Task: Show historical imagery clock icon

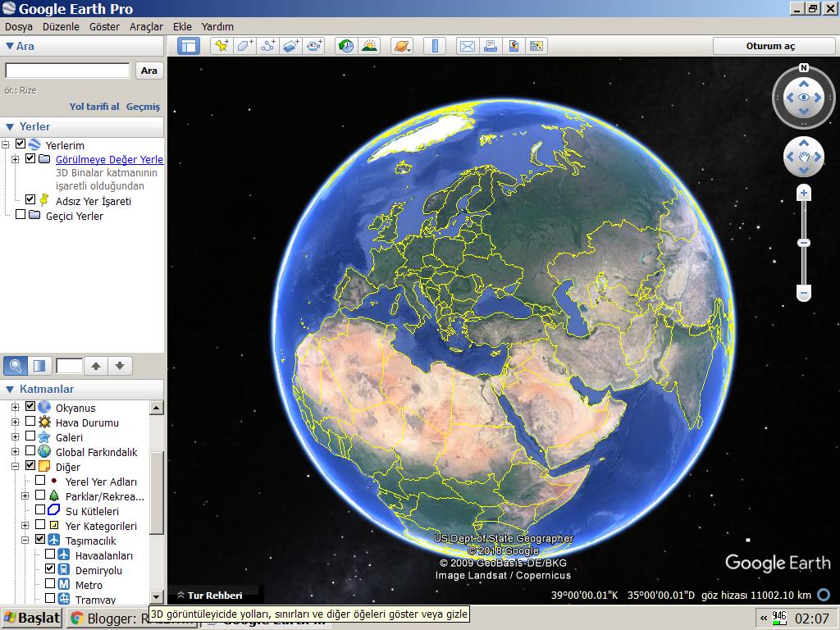Action: click(x=346, y=46)
